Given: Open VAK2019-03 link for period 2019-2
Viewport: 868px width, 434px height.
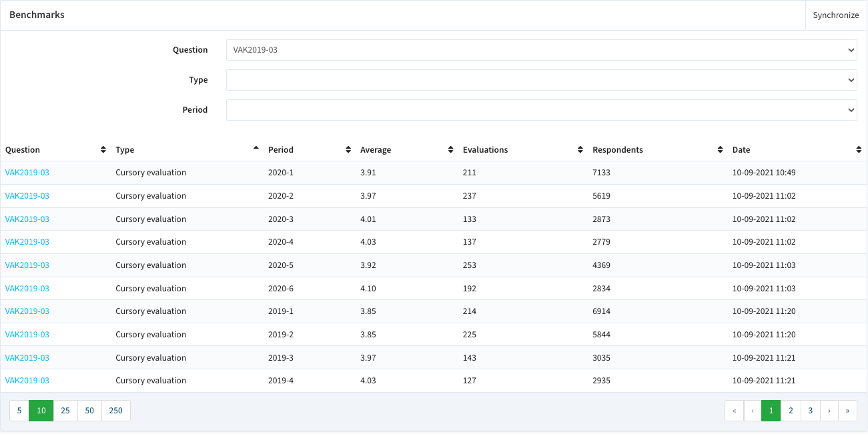Looking at the screenshot, I should click(x=27, y=335).
